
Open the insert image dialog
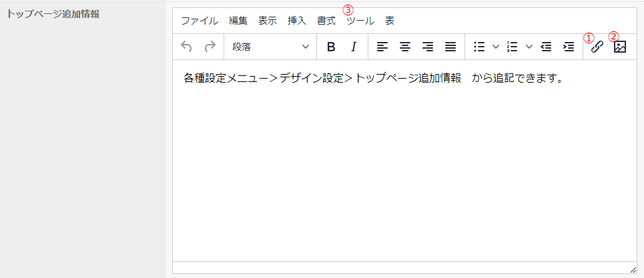click(x=620, y=47)
